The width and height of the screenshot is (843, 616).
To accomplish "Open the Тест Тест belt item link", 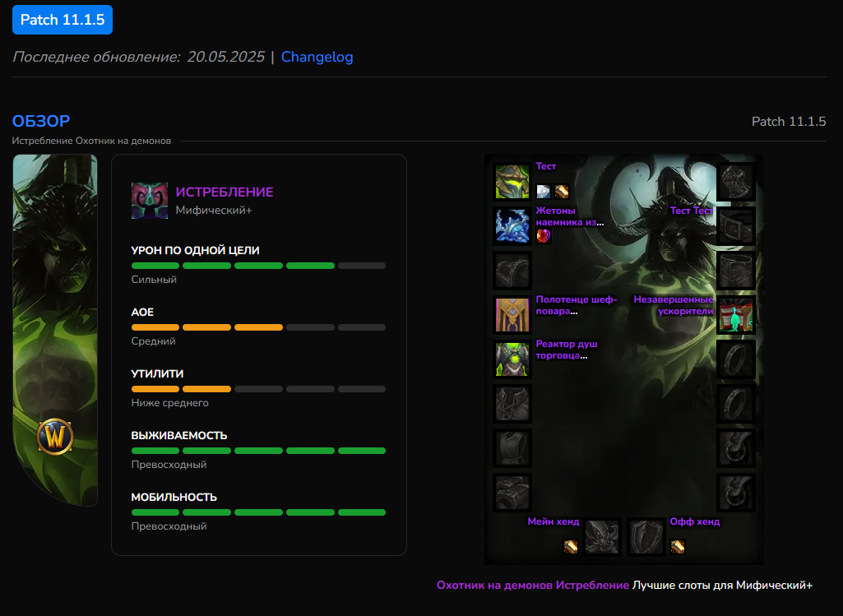I will (x=692, y=211).
